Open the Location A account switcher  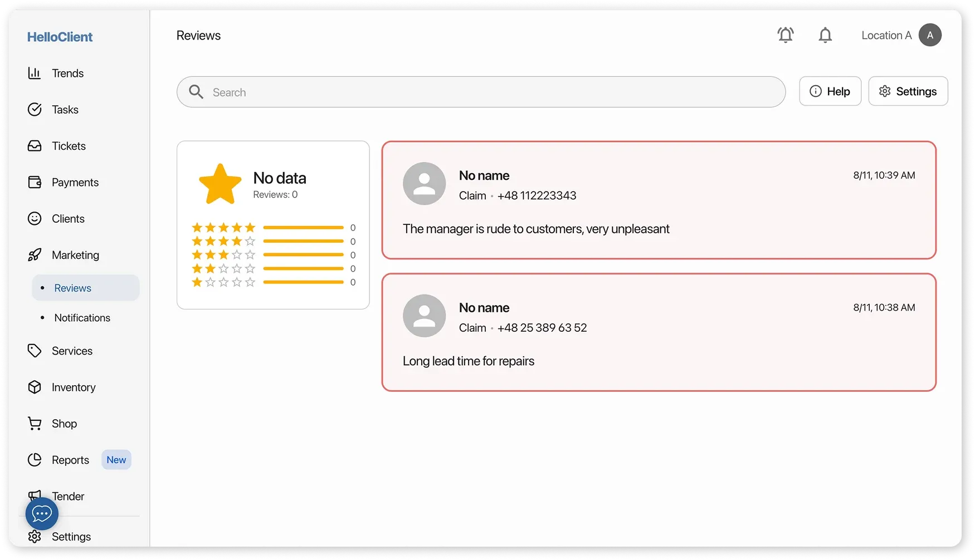(x=886, y=35)
